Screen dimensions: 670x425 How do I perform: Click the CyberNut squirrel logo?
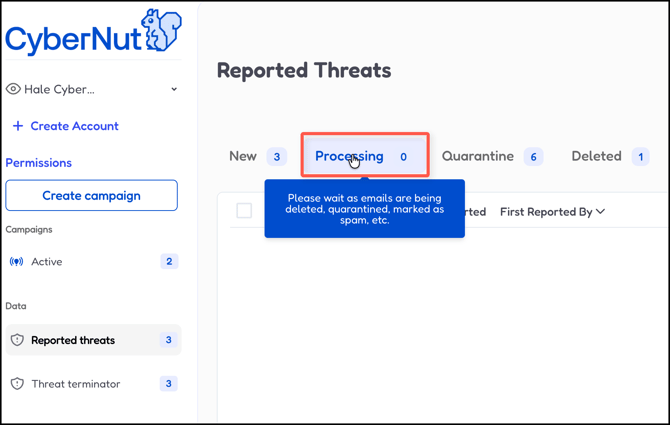160,30
